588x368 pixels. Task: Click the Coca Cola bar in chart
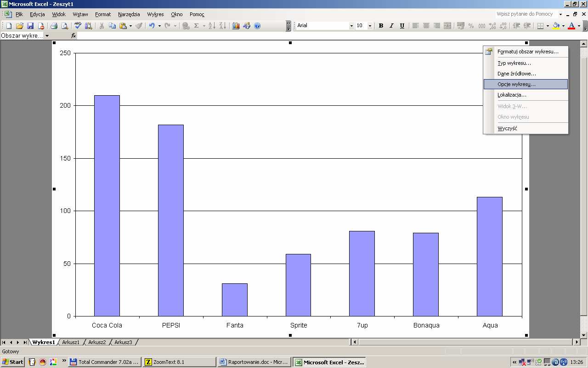pos(107,206)
